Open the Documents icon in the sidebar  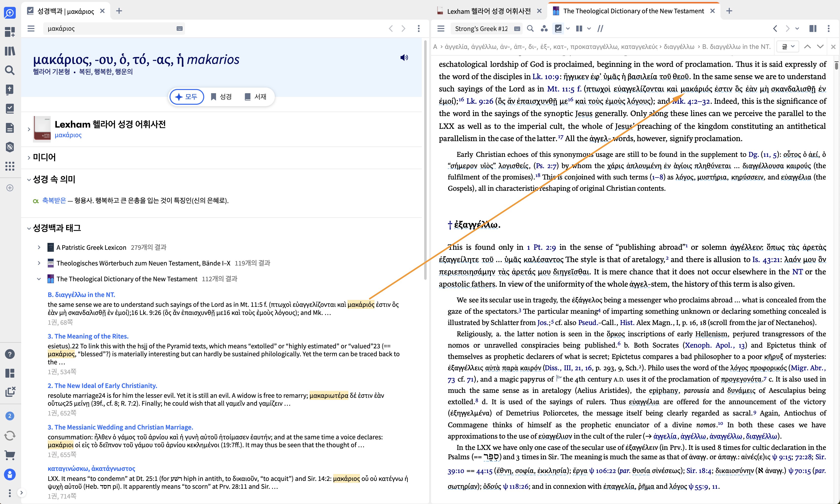pos(10,128)
